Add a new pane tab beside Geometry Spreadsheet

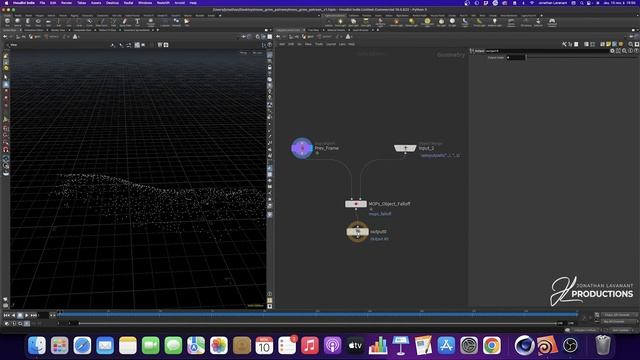coord(158,30)
